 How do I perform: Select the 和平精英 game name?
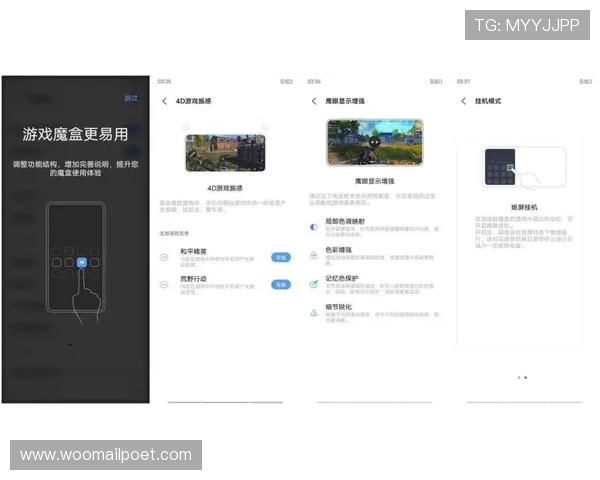[x=194, y=251]
